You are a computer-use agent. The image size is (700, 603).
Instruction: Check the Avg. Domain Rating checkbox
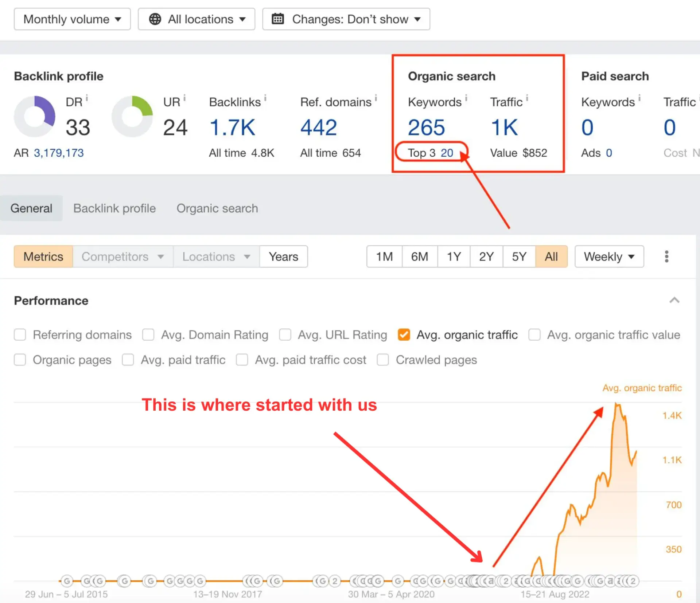pyautogui.click(x=148, y=335)
